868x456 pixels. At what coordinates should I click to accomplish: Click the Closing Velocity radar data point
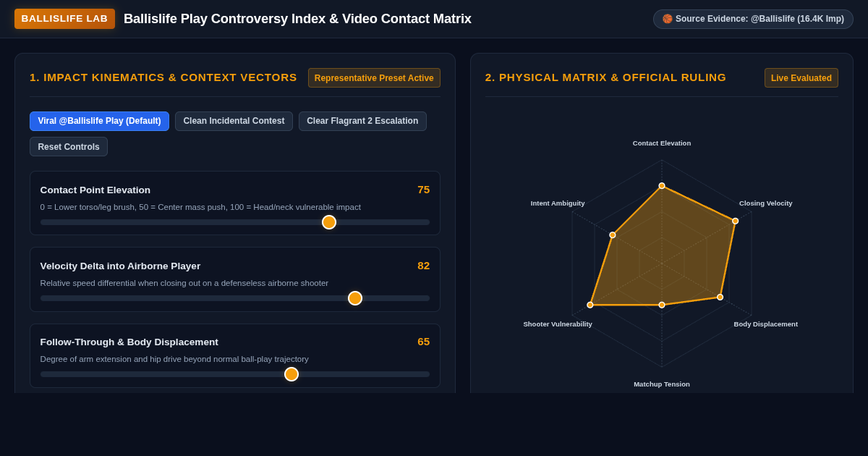[735, 221]
